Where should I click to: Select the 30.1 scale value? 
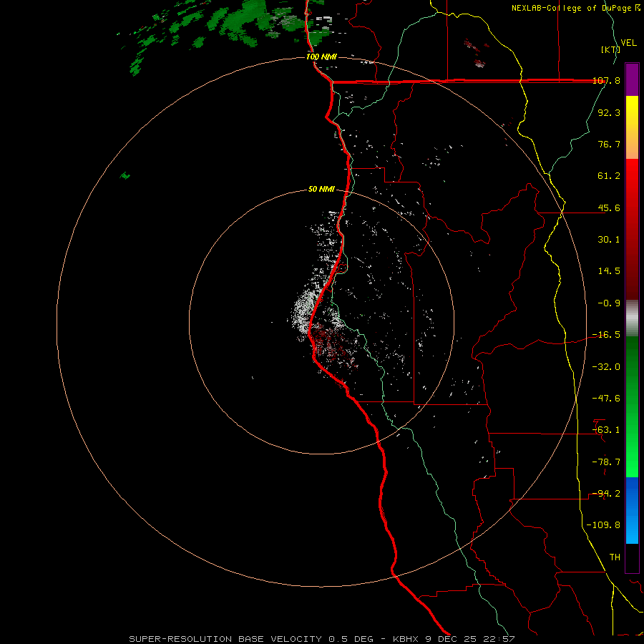coord(609,240)
